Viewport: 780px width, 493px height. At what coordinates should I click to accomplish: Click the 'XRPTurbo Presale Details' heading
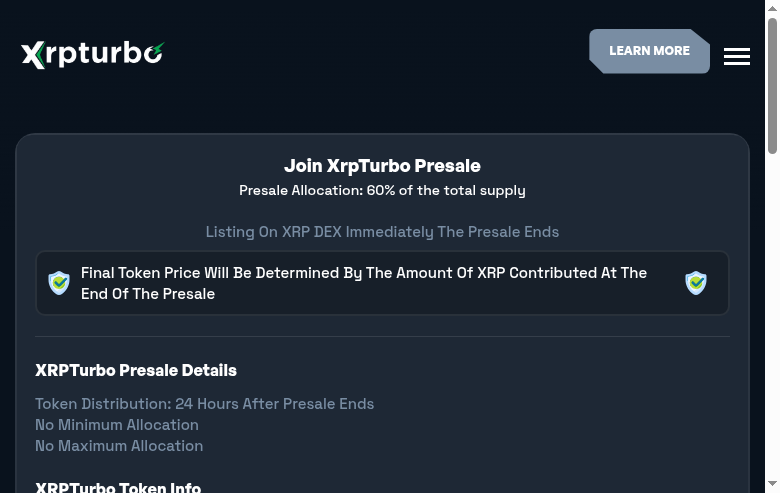point(136,371)
